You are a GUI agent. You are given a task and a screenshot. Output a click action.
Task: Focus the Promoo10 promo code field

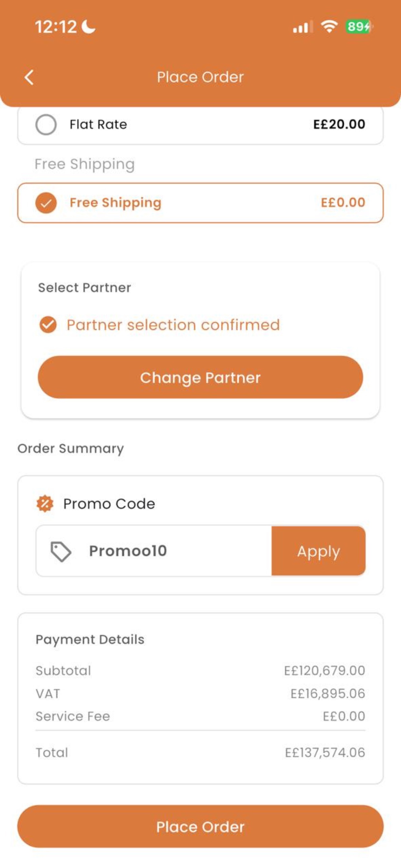click(x=154, y=551)
